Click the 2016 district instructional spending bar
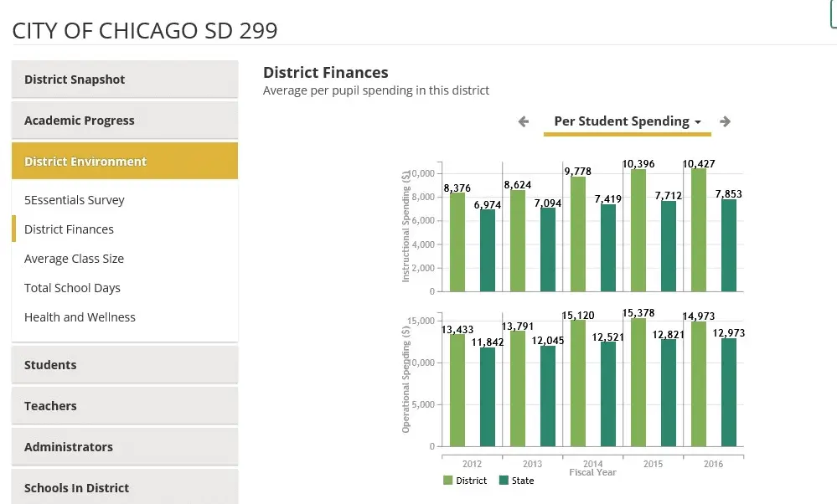 coord(698,230)
